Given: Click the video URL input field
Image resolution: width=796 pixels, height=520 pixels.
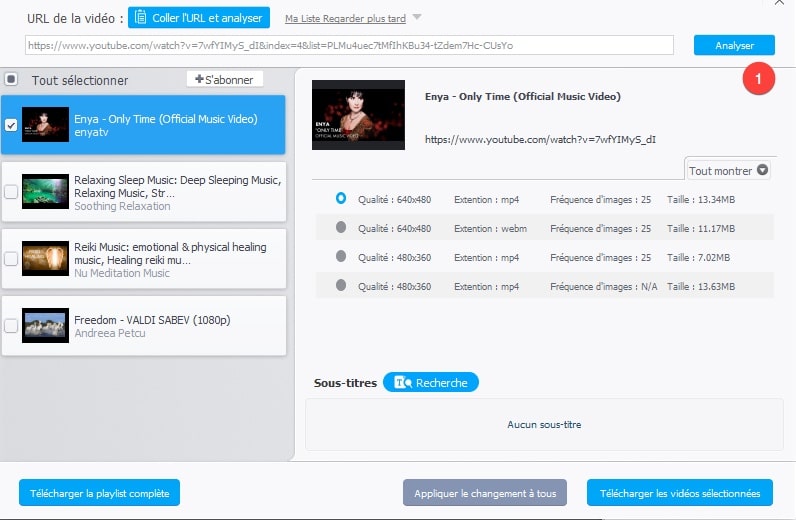Looking at the screenshot, I should pos(349,45).
